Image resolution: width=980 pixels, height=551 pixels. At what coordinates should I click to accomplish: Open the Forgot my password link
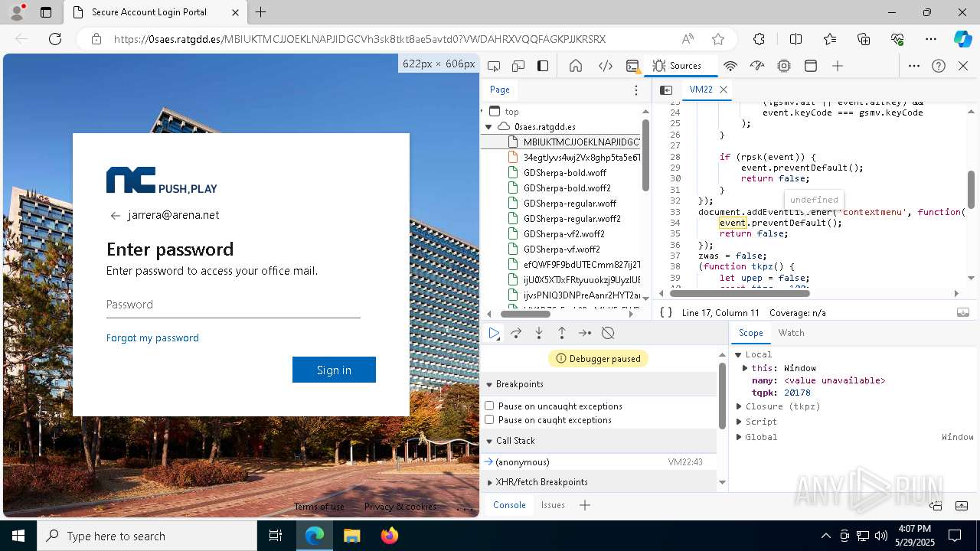[x=152, y=337]
